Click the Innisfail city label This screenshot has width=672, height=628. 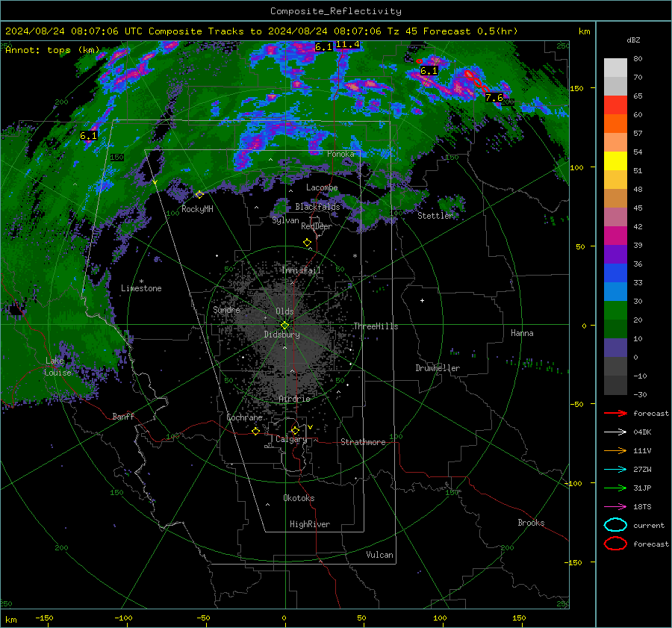pos(301,270)
